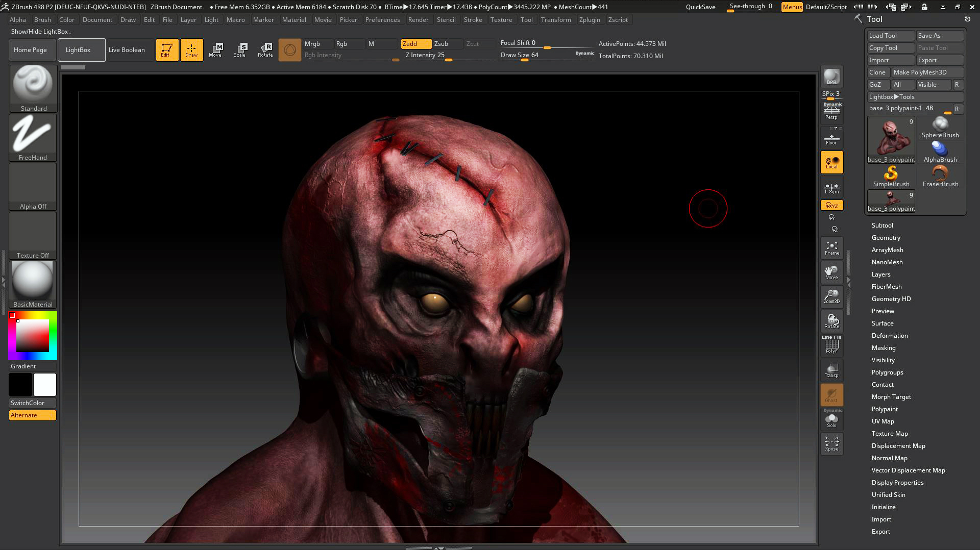The height and width of the screenshot is (550, 980).
Task: Click the BPR render icon
Action: (x=831, y=77)
